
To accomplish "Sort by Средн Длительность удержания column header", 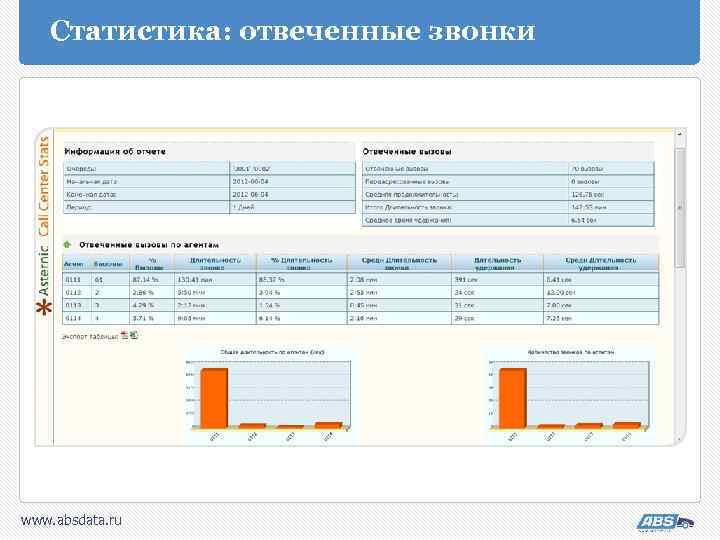I will pos(601,264).
